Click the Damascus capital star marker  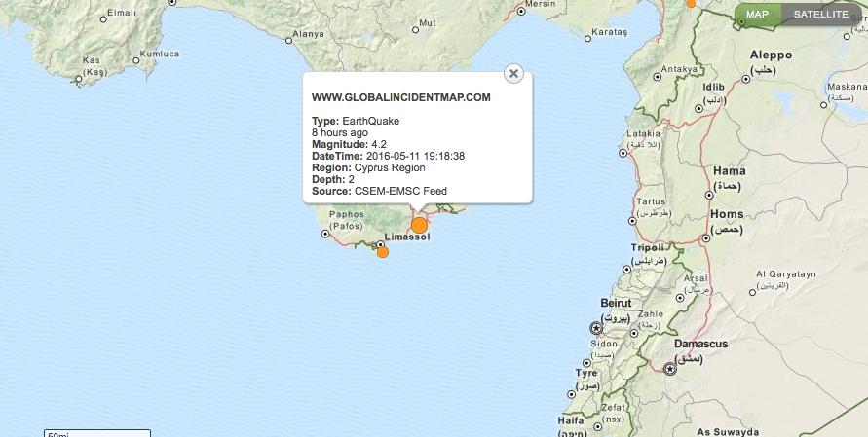click(x=670, y=369)
